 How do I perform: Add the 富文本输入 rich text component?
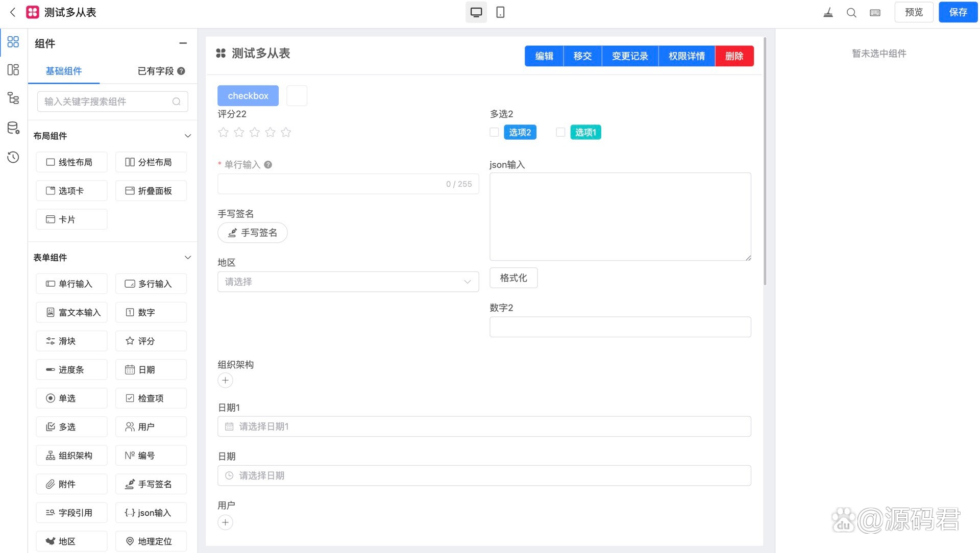point(71,313)
